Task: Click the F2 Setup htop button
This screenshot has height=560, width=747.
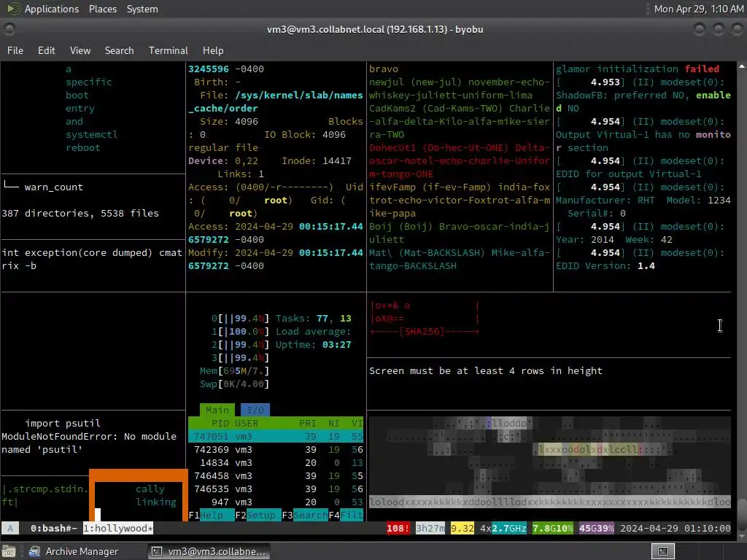Action: [x=258, y=516]
